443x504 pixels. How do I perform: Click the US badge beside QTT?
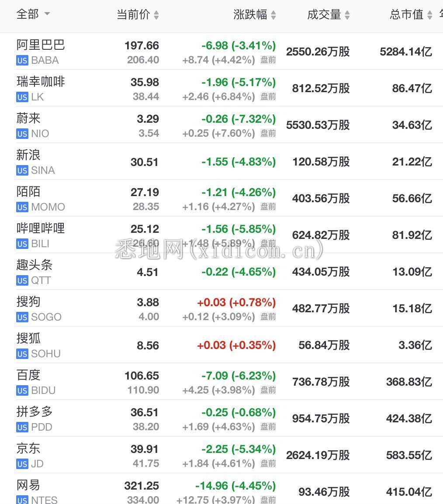pyautogui.click(x=22, y=280)
